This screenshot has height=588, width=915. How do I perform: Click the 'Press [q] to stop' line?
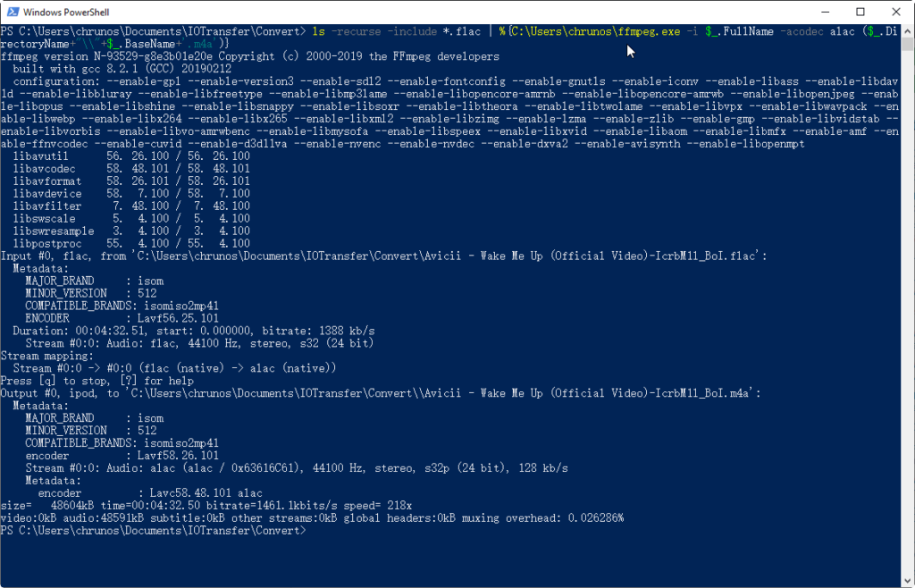(x=97, y=381)
